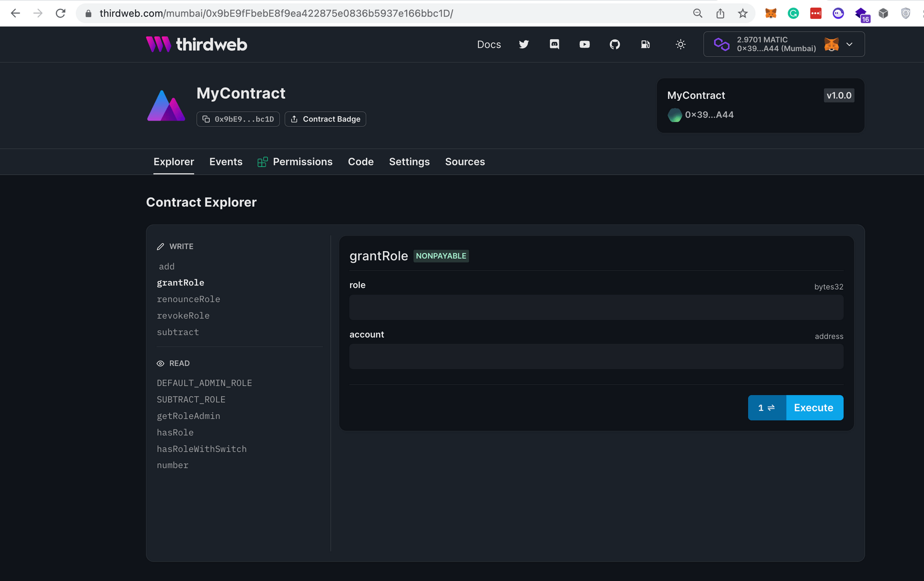
Task: Switch to the Permissions tab
Action: [302, 162]
